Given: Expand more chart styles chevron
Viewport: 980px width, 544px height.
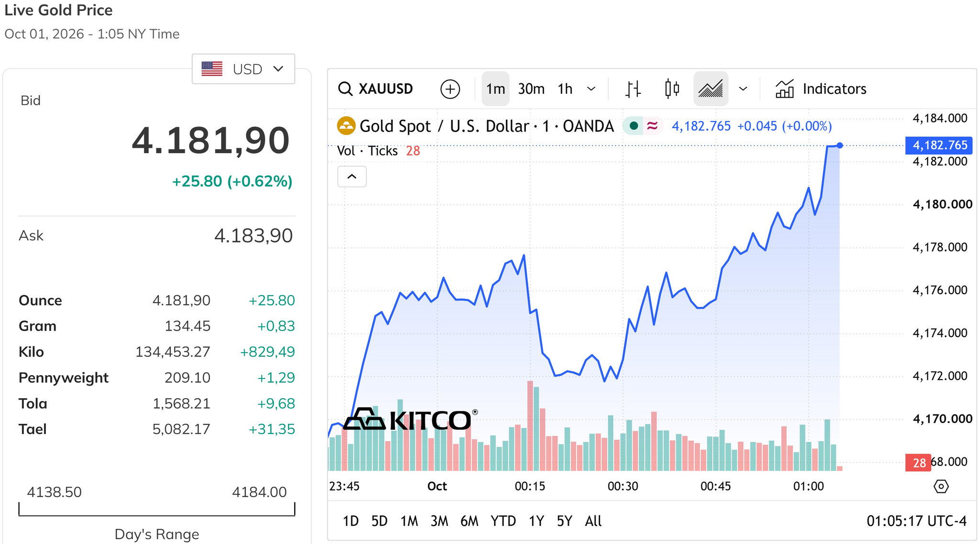Looking at the screenshot, I should (x=743, y=89).
